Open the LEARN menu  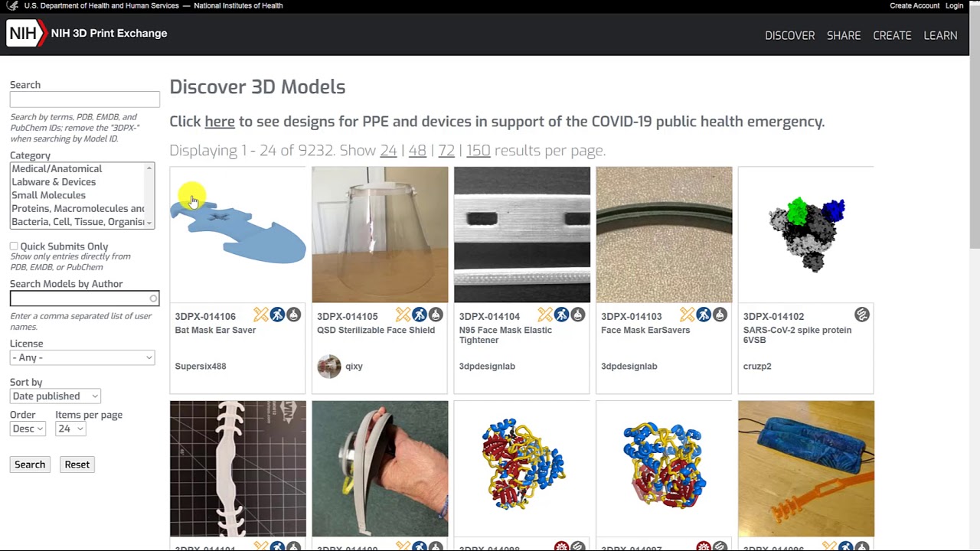point(940,35)
